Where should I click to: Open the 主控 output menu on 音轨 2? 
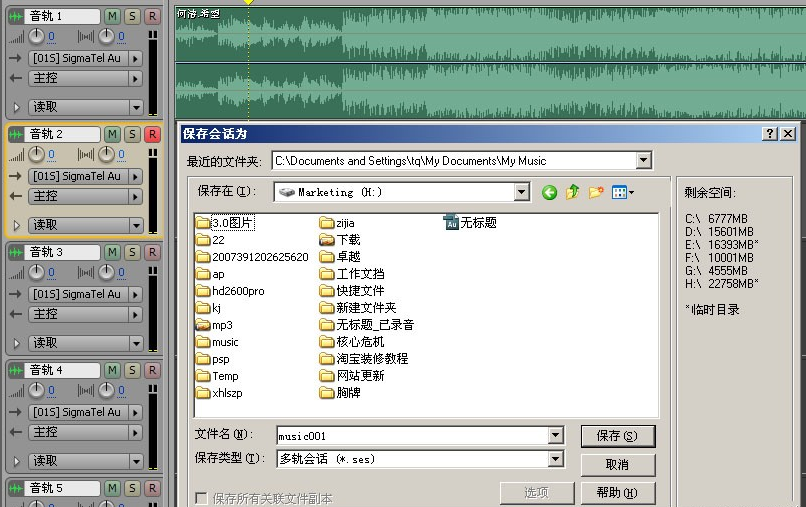click(x=136, y=196)
